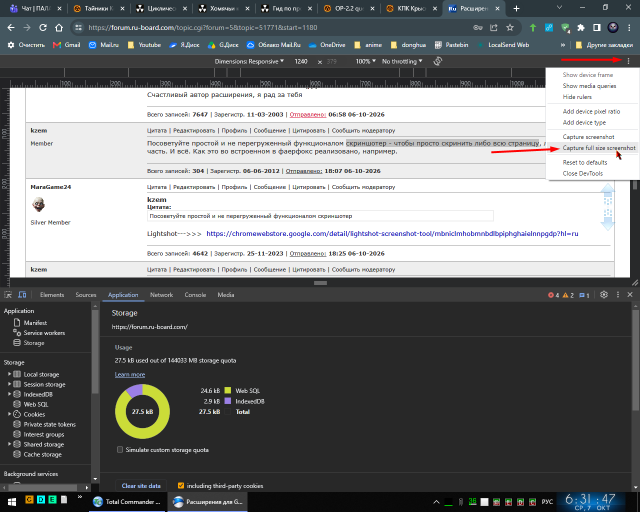
Task: Open the Dimensions Responsive dropdown
Action: tap(249, 61)
